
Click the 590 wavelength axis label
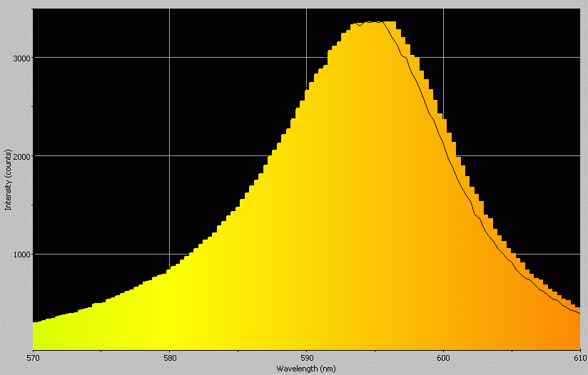point(307,358)
